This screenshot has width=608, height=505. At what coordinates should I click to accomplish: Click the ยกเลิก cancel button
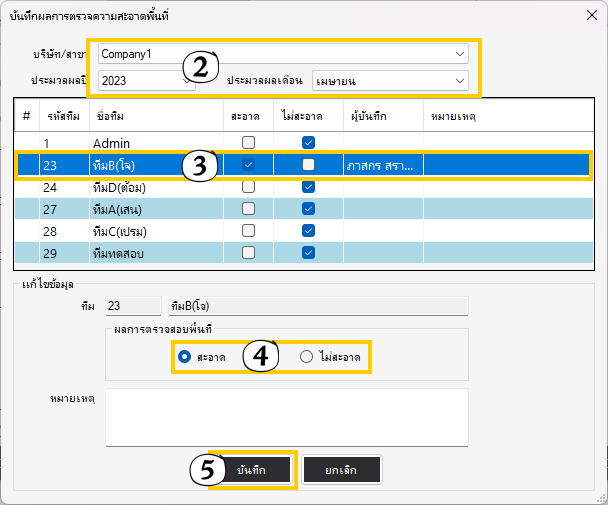click(340, 469)
